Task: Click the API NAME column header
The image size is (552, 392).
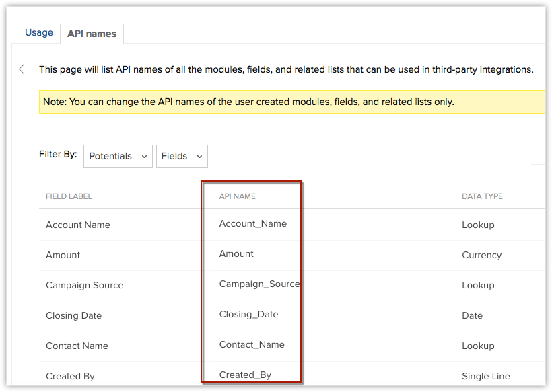Action: pyautogui.click(x=238, y=196)
